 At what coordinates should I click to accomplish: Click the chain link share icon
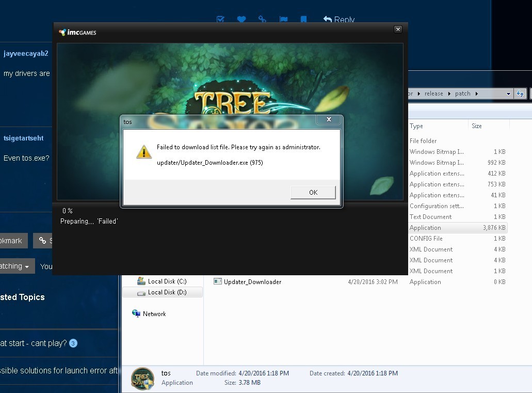(x=262, y=20)
